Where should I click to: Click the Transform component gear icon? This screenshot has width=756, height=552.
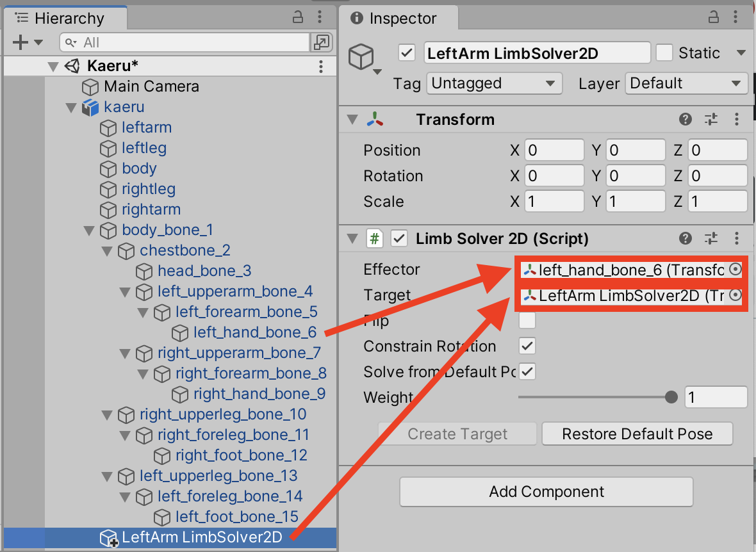point(736,119)
